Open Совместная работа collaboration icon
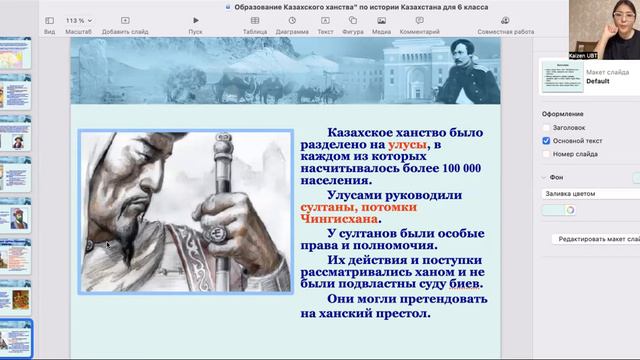 coord(505,20)
